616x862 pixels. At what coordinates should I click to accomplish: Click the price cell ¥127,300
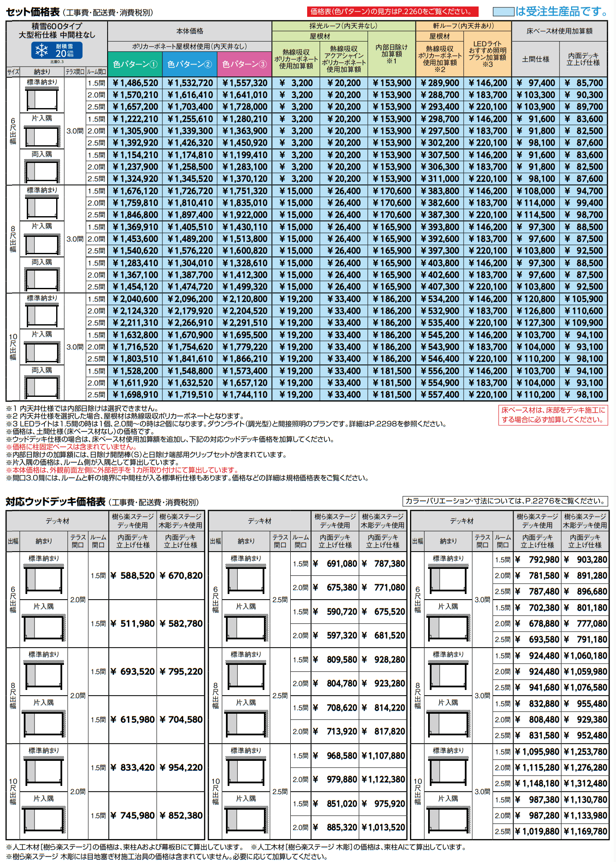536,323
